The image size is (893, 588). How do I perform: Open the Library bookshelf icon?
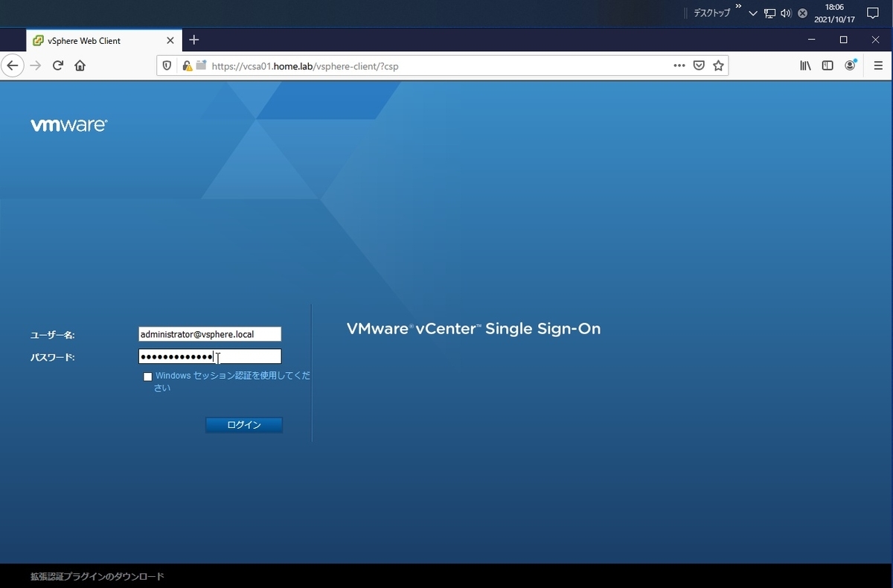tap(805, 65)
